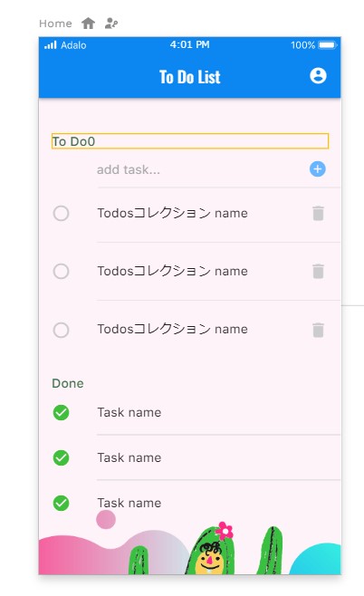Image resolution: width=364 pixels, height=596 pixels.
Task: Click the home icon beside Home label
Action: click(x=88, y=24)
